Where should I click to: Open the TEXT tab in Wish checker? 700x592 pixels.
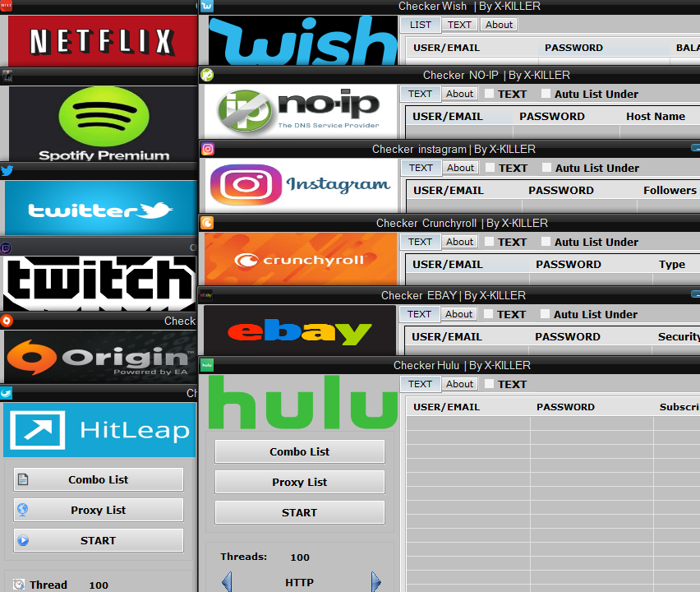pos(459,25)
